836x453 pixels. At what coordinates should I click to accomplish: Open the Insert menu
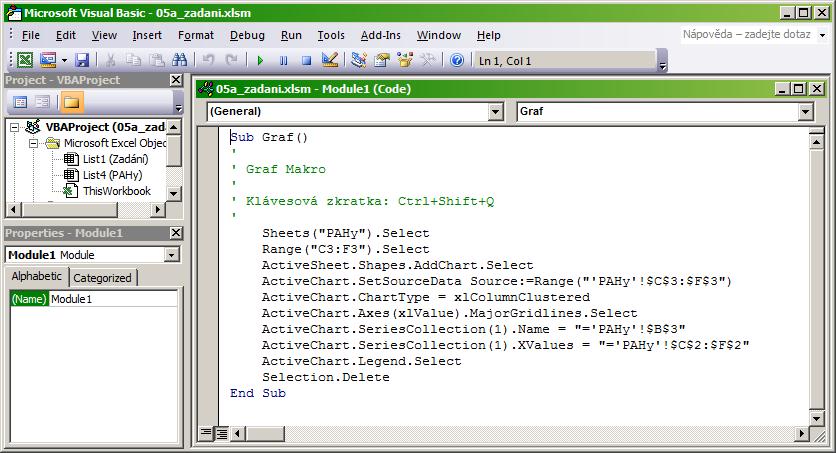click(147, 35)
